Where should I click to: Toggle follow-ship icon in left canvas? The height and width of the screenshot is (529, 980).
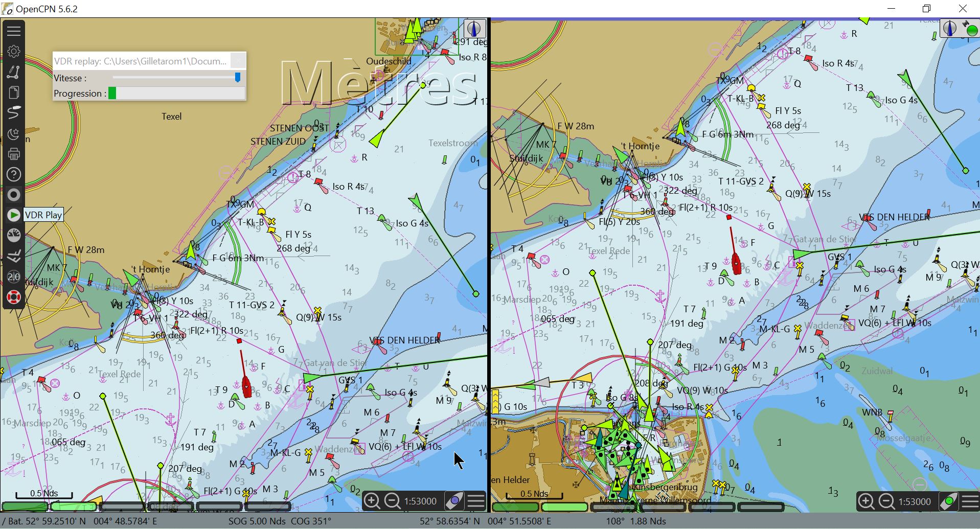click(454, 501)
